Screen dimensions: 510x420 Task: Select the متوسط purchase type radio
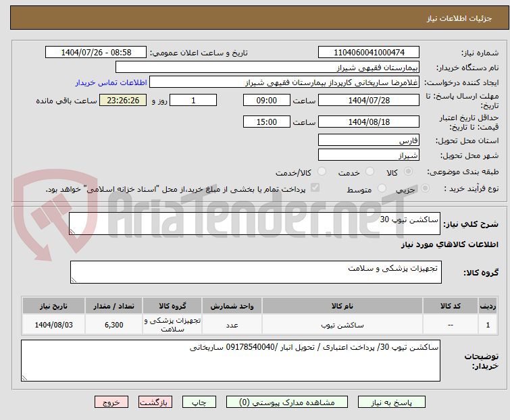(x=382, y=188)
